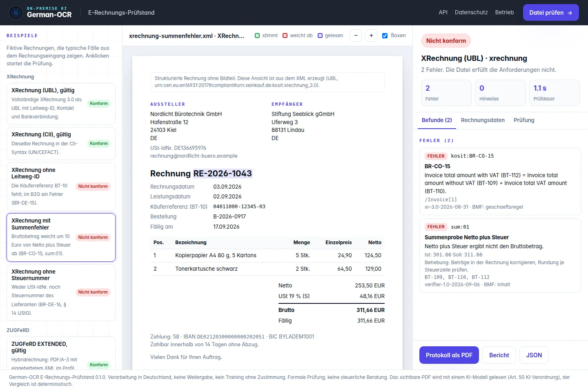Click the Brutto total 311,66 EUR
Screen dimensions: 588x392
(370, 310)
